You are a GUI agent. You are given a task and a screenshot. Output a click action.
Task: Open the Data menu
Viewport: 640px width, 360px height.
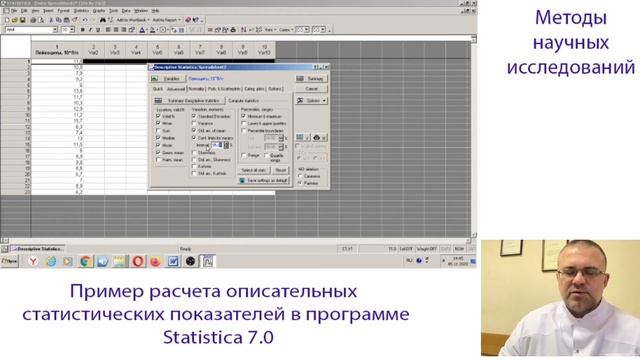(x=126, y=11)
